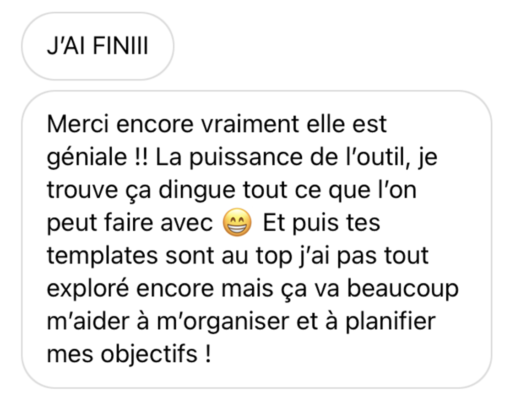
Task: Click the word "puissance" in the text
Action: point(246,158)
